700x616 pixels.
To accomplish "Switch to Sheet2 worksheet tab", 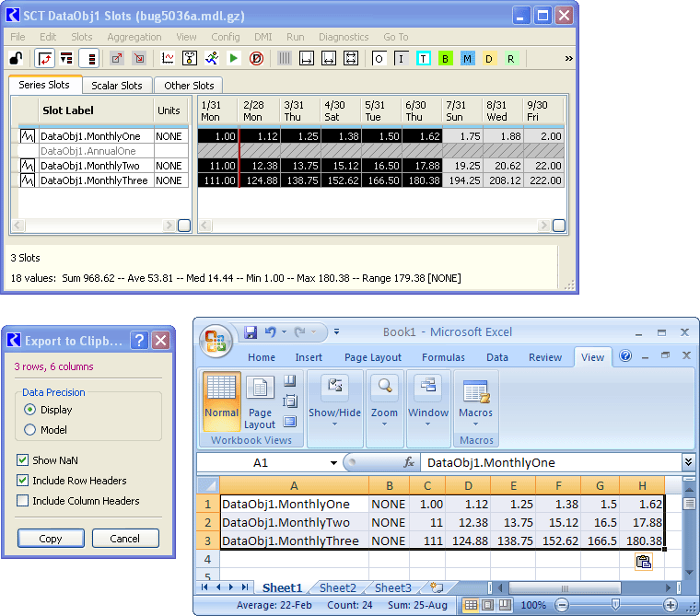I will [337, 587].
